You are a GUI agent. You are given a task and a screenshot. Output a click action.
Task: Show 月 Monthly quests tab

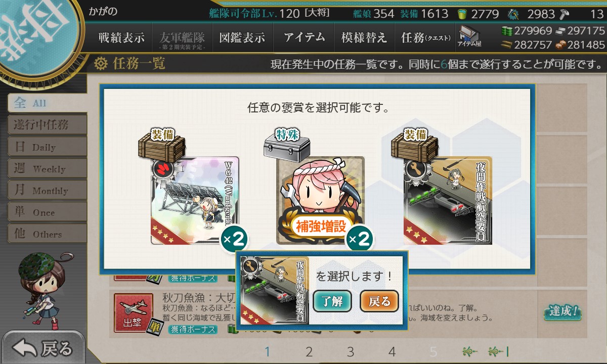pyautogui.click(x=47, y=191)
